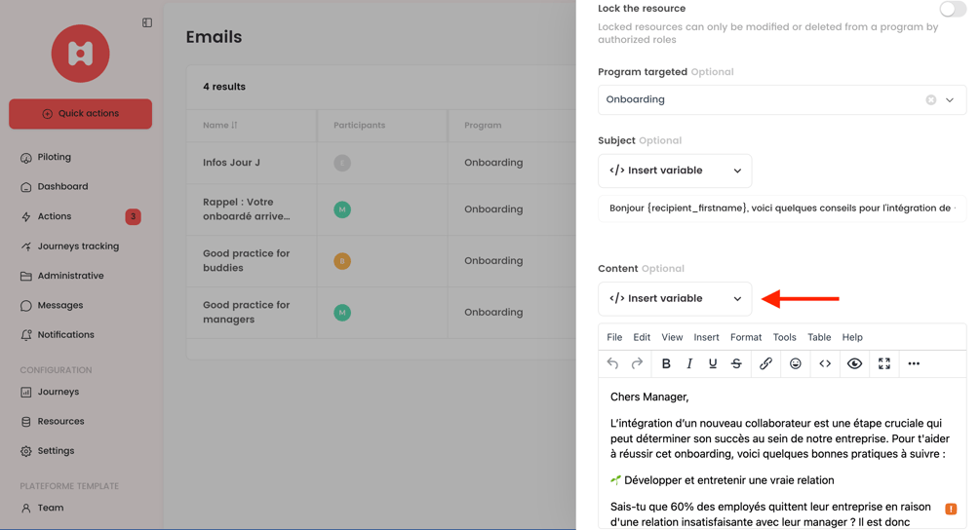Click the orange warning icon in editor

click(x=951, y=509)
